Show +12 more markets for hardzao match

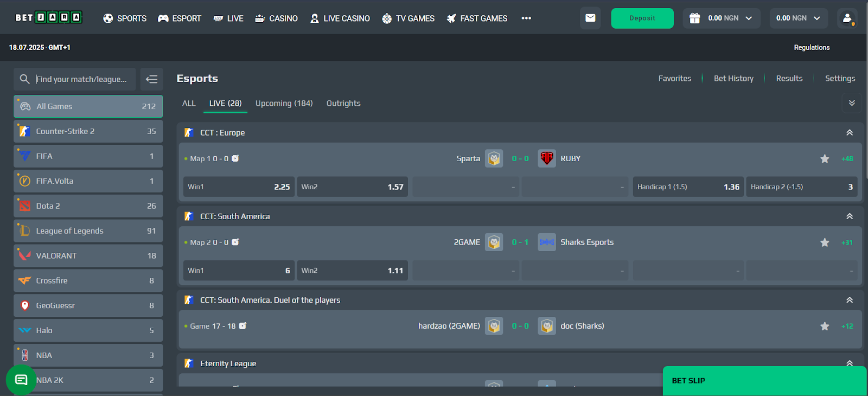(x=847, y=326)
